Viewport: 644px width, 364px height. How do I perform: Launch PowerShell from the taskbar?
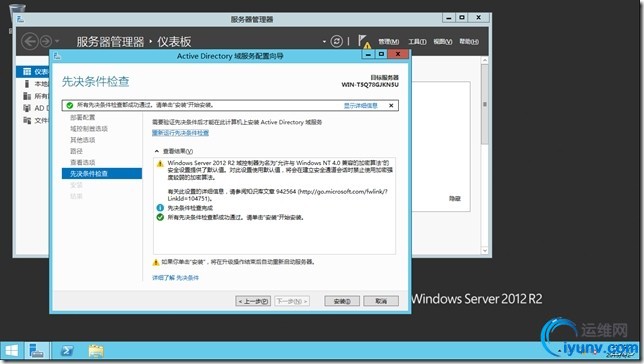pyautogui.click(x=67, y=351)
